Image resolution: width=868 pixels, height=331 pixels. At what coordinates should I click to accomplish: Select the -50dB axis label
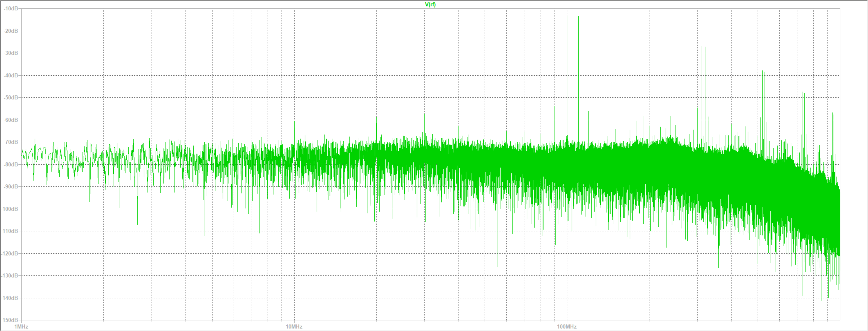11,98
